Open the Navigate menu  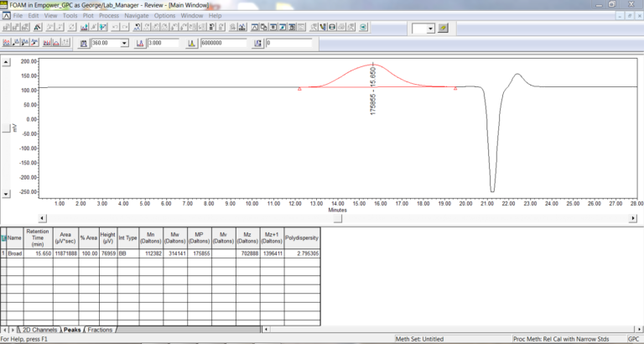137,16
